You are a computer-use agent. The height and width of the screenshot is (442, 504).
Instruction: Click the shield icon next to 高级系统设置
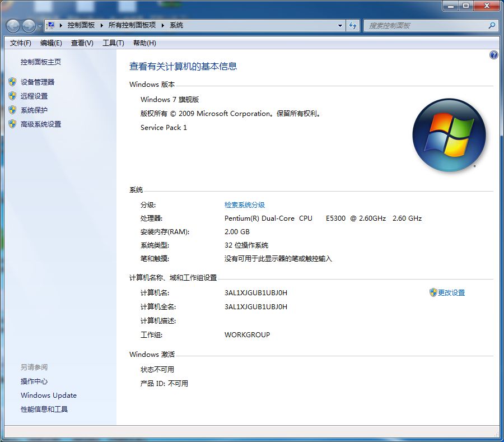point(12,124)
